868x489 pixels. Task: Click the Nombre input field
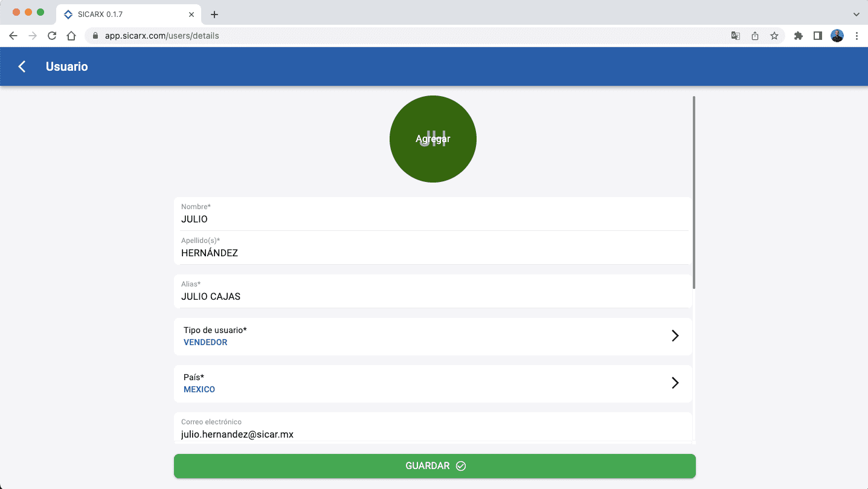click(432, 219)
